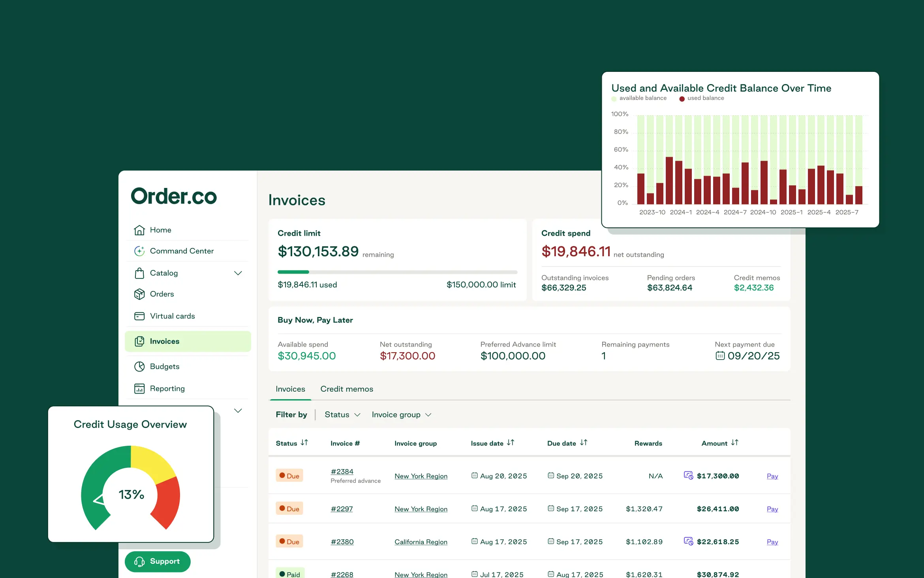Viewport: 924px width, 578px height.
Task: Expand the Catalog menu chevron
Action: coord(238,273)
